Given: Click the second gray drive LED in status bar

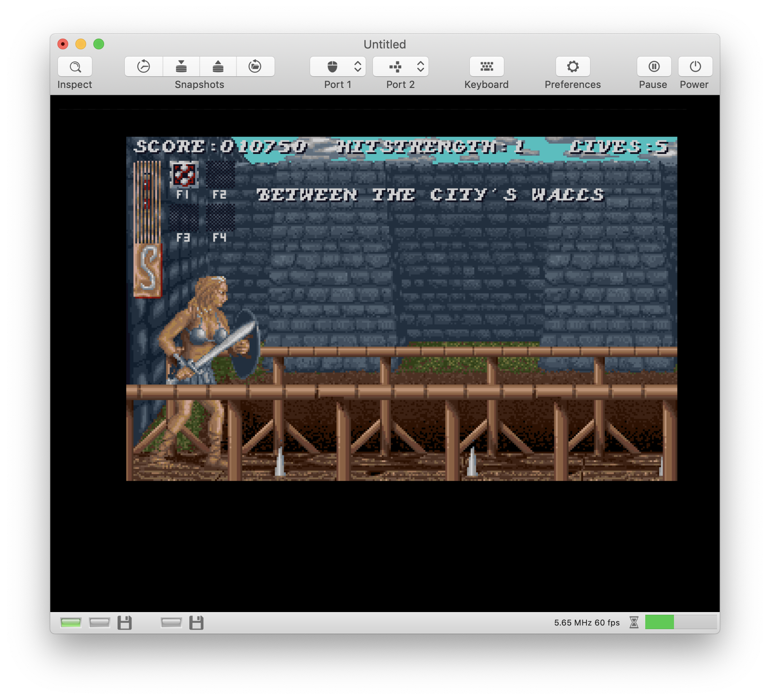Looking at the screenshot, I should [171, 622].
